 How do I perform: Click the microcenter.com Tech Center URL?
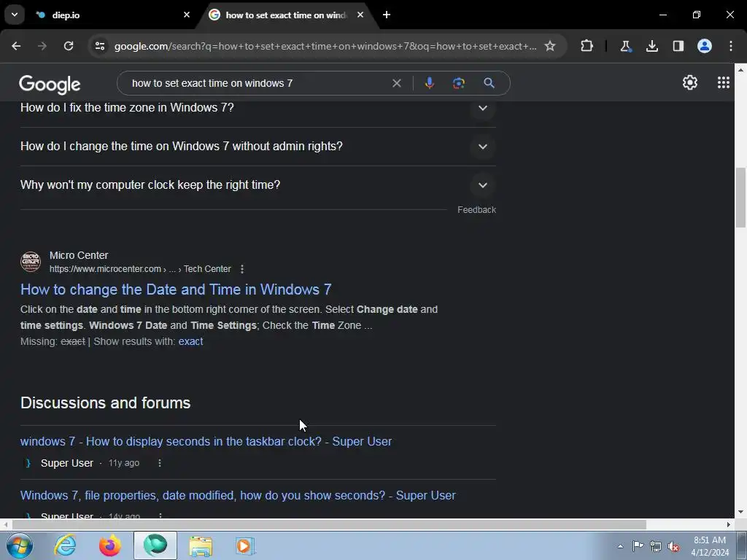click(x=140, y=269)
